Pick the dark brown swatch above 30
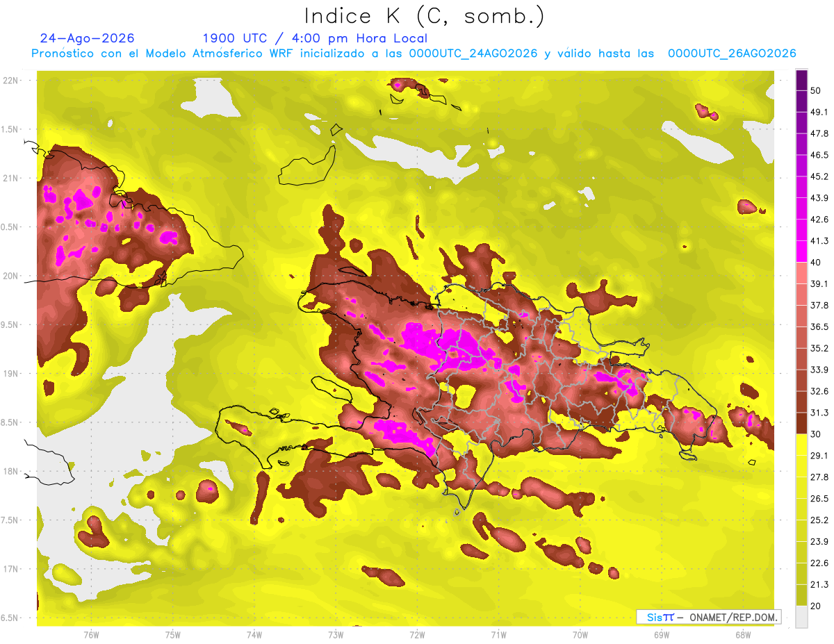 801,423
